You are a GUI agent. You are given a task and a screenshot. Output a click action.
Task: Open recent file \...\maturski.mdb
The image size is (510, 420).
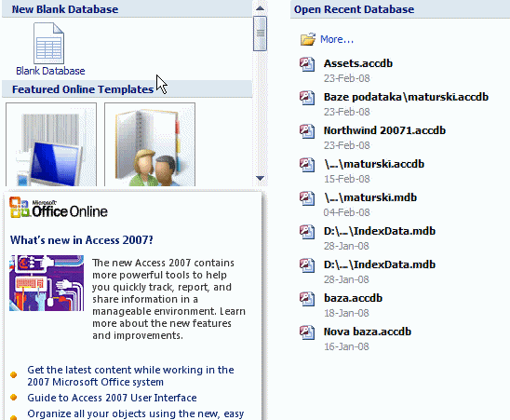(370, 197)
